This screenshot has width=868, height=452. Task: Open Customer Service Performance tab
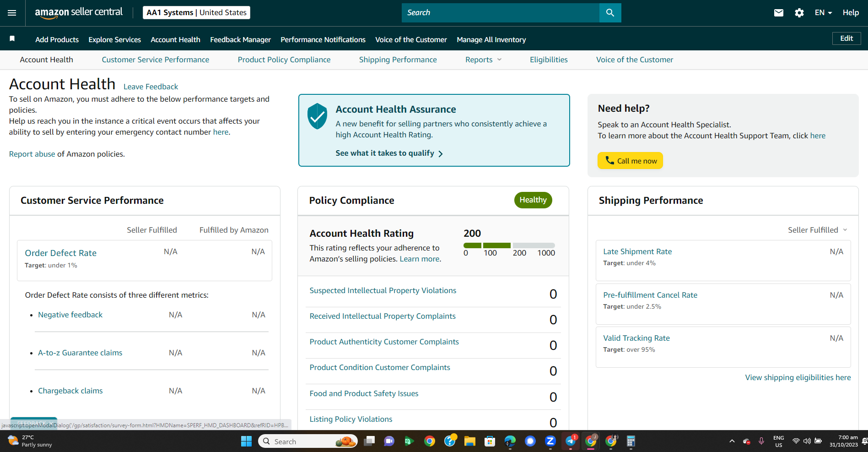click(x=155, y=60)
